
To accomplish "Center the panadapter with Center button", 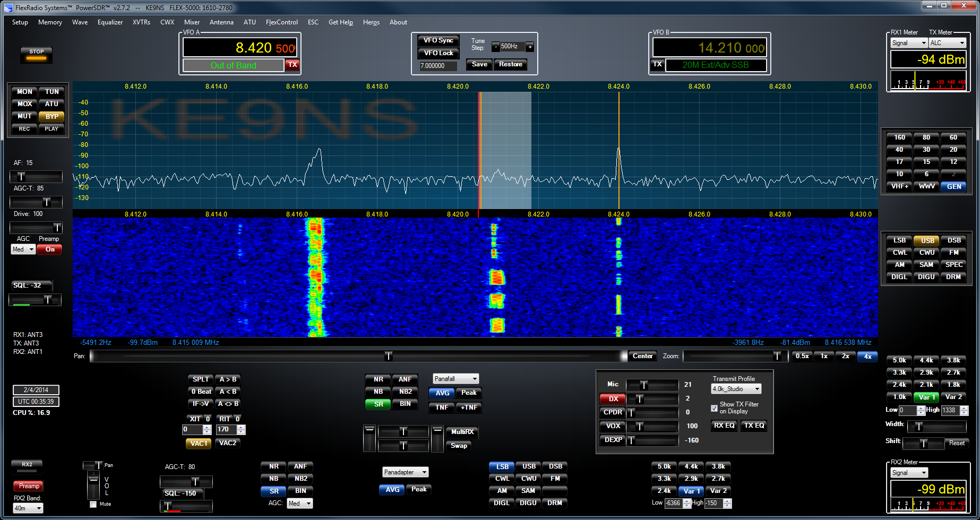I will (x=642, y=356).
